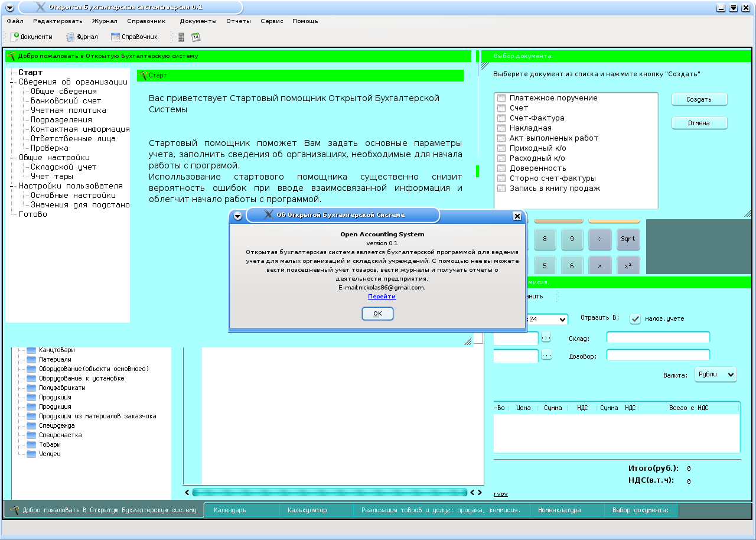Screen dimensions: 756x540
Task: Click the Справочник toolbar icon
Action: coord(135,37)
